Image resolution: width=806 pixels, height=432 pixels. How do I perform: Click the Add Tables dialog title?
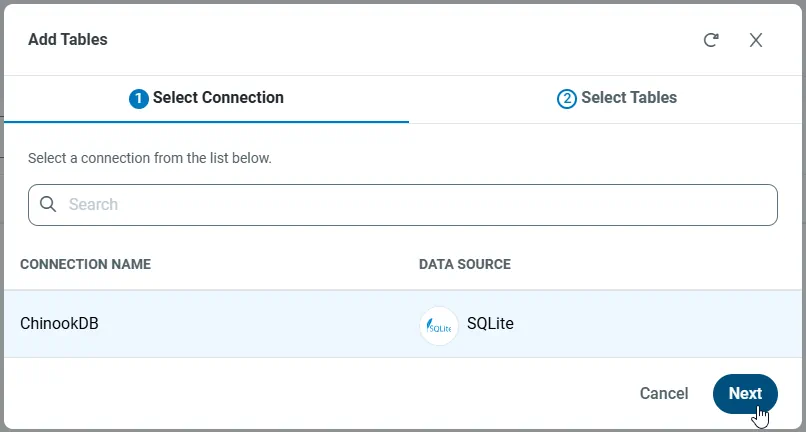click(x=68, y=40)
